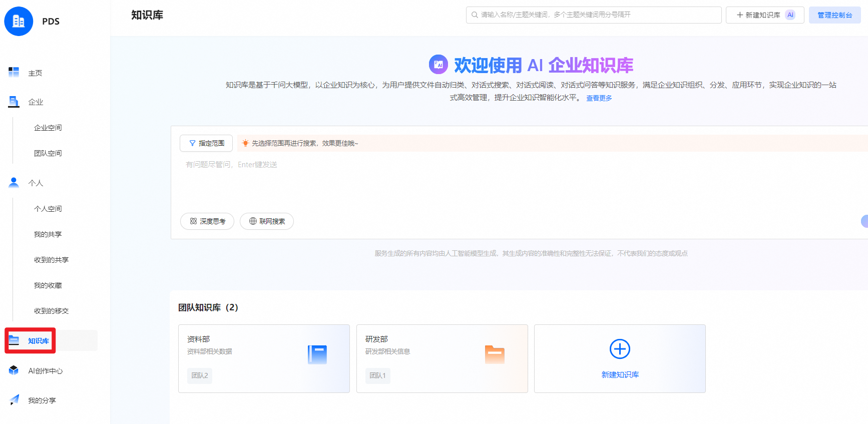Click the AI disclaimer text below input
This screenshot has height=424, width=868.
(x=531, y=253)
